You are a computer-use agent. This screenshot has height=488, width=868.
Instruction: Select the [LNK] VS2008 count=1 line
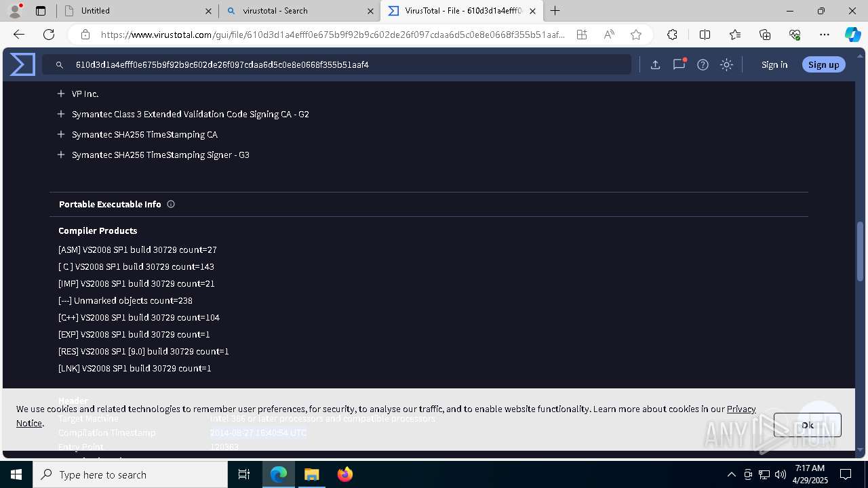[x=135, y=368]
